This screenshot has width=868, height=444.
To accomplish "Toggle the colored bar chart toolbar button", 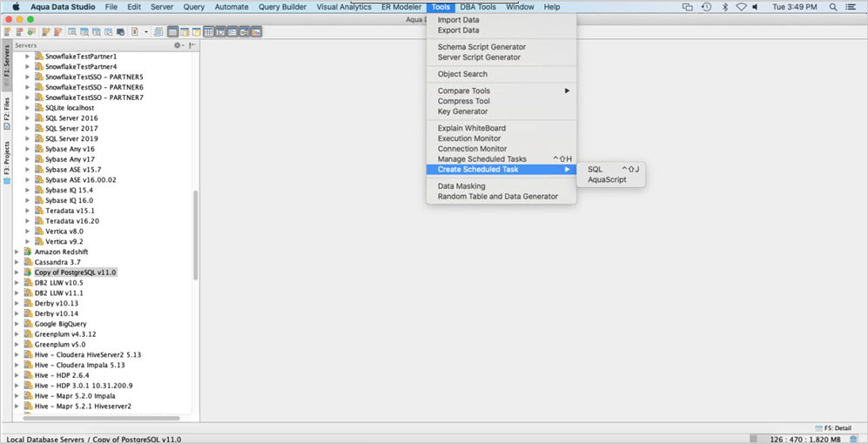I will click(256, 32).
